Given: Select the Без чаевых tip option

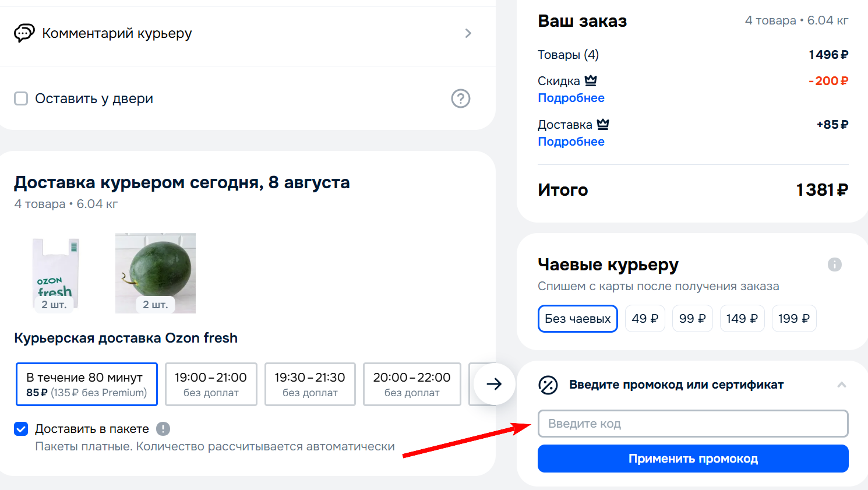Looking at the screenshot, I should pos(577,318).
